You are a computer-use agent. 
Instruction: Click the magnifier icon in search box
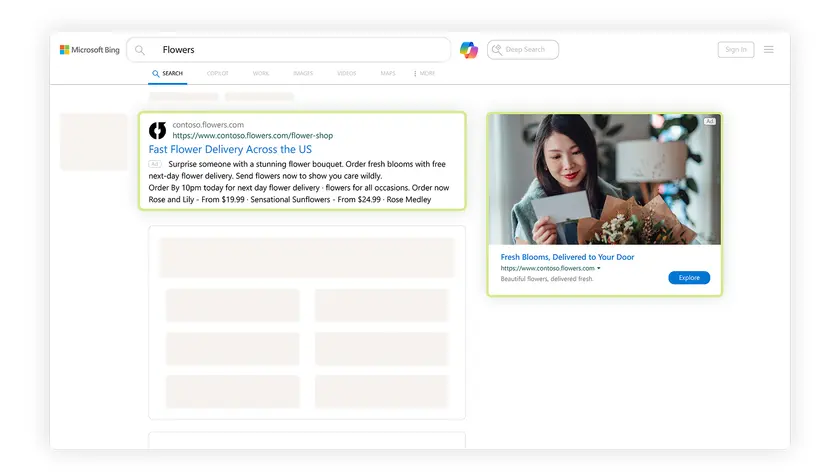[x=140, y=50]
